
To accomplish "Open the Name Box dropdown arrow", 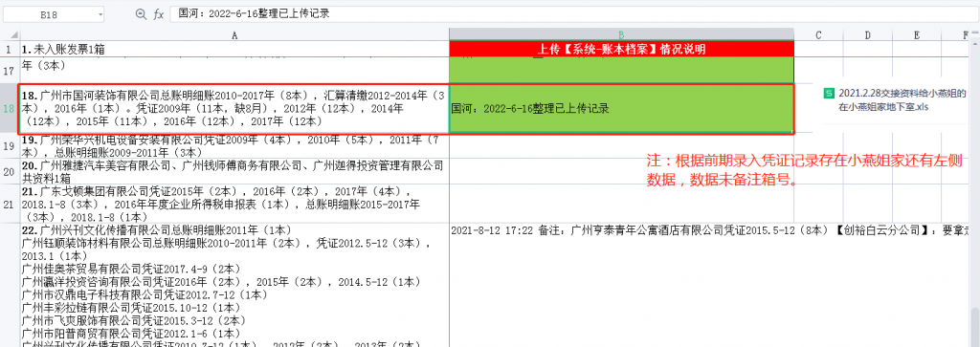I will click(x=100, y=14).
